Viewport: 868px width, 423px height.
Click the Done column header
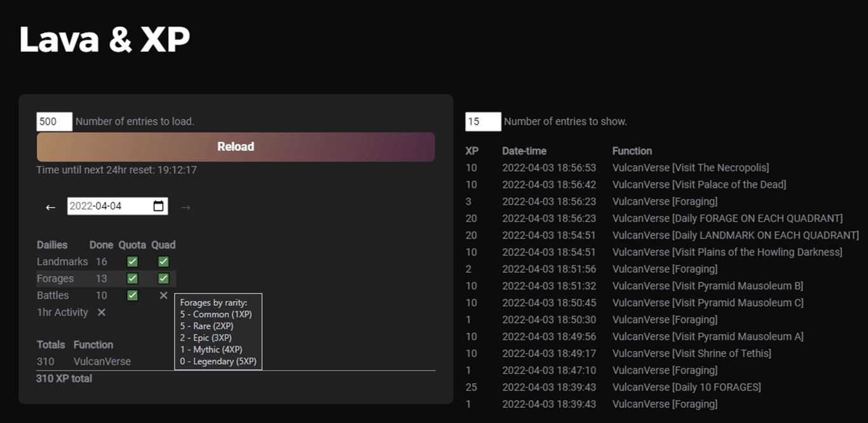pos(102,245)
